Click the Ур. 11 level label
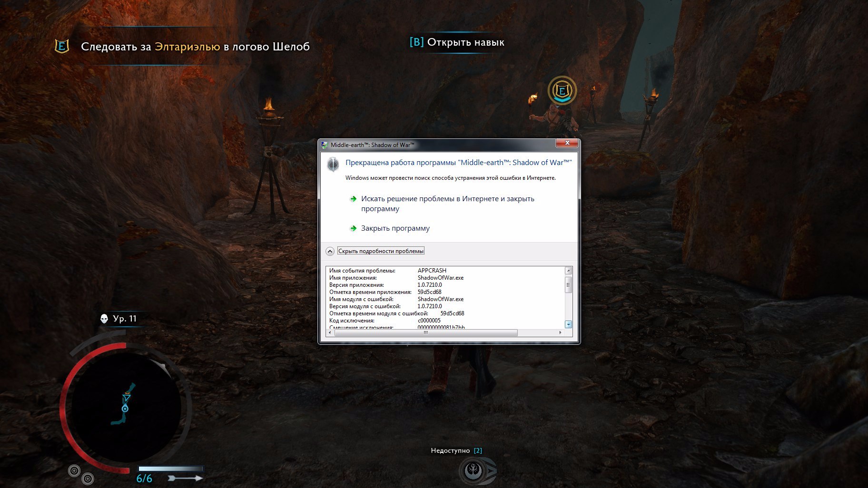This screenshot has height=488, width=868. 125,319
